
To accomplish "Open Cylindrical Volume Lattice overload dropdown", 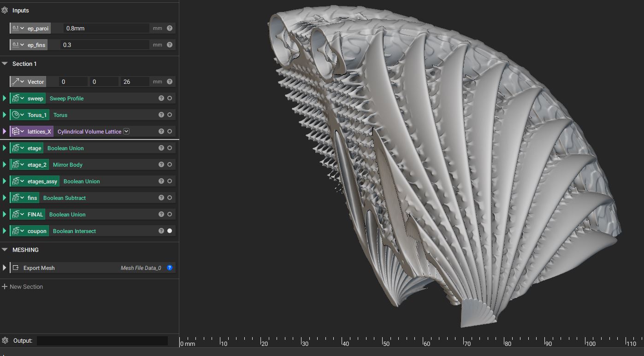I will coord(126,131).
